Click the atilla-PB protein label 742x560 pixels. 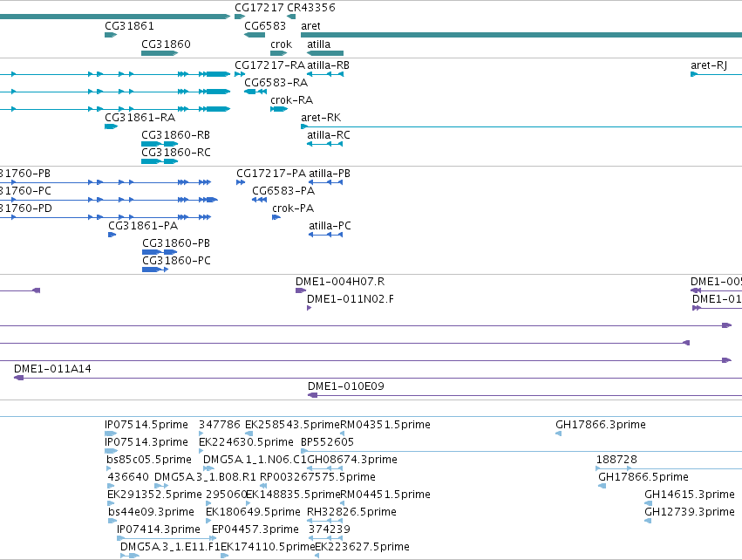click(x=330, y=174)
